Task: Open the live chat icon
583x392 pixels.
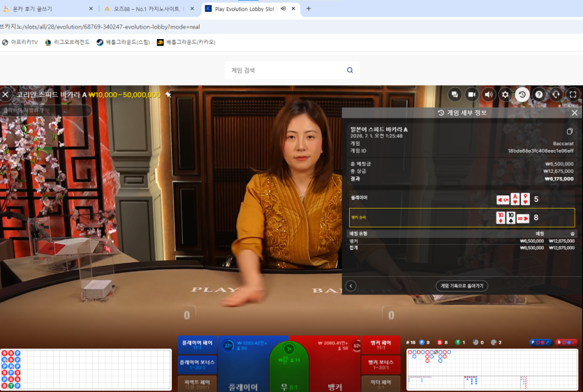Action: point(455,95)
